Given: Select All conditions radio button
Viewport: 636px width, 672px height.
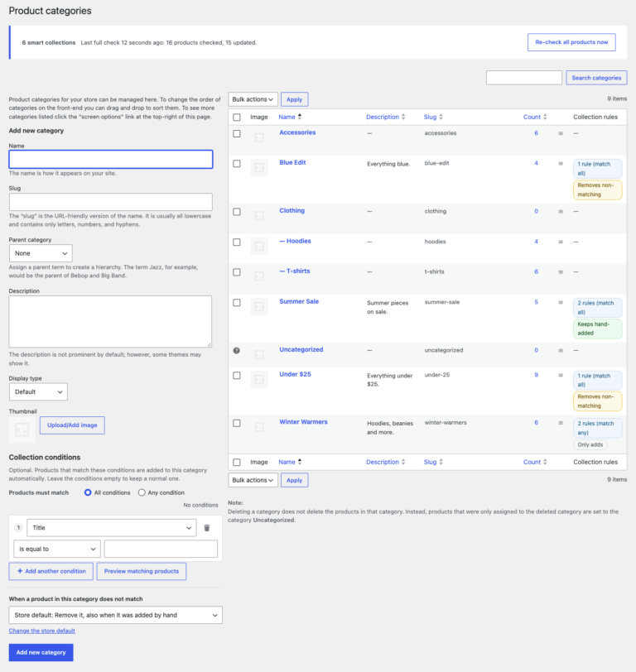Looking at the screenshot, I should pos(88,492).
